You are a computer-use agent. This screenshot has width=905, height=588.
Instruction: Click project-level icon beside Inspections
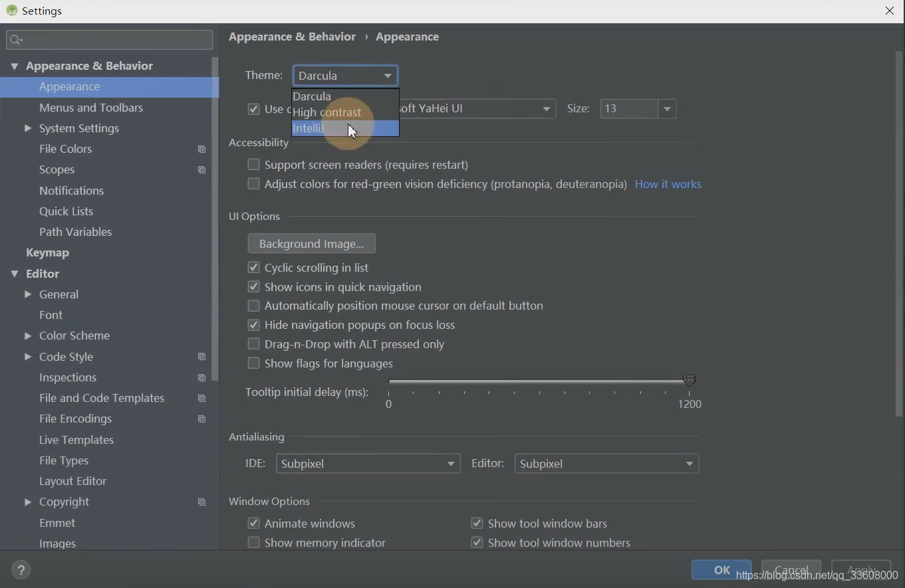(202, 378)
